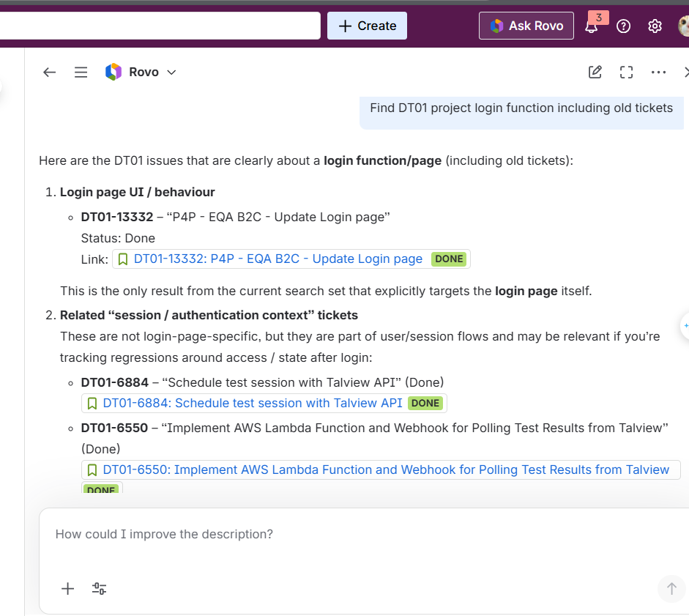Click the plus attach icon in prompt box
The image size is (689, 616).
pyautogui.click(x=68, y=588)
